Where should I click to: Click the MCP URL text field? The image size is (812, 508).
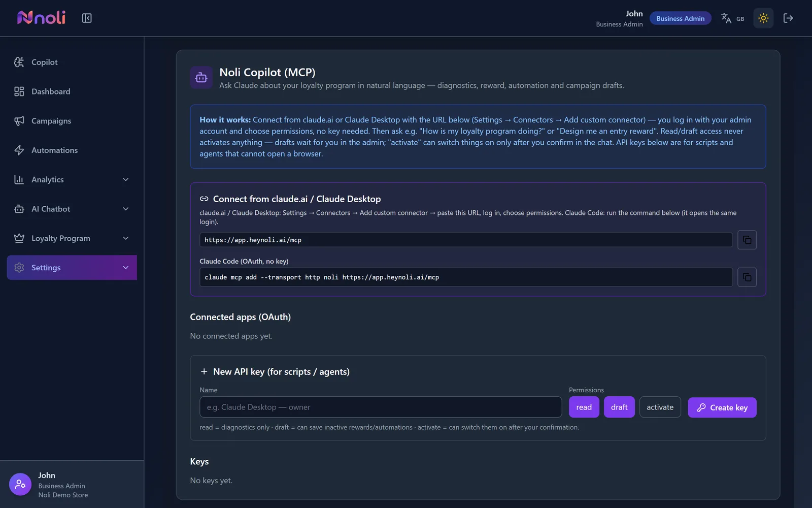[466, 240]
